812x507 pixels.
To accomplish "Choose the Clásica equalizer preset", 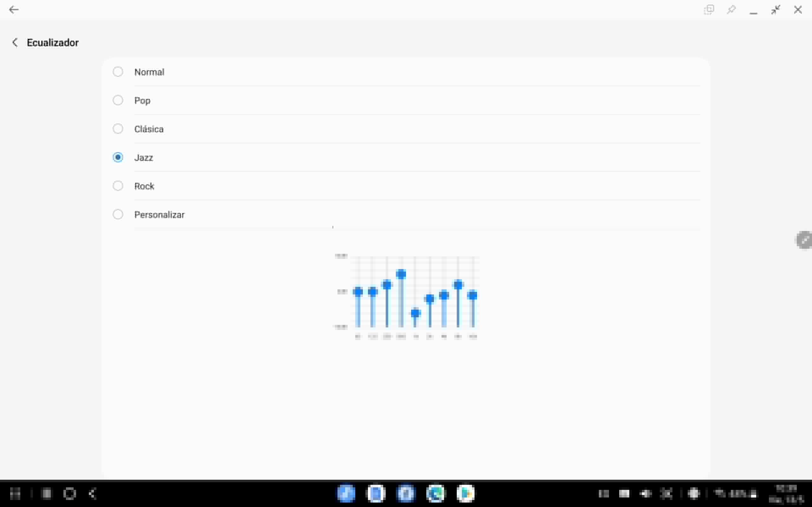I will point(118,129).
